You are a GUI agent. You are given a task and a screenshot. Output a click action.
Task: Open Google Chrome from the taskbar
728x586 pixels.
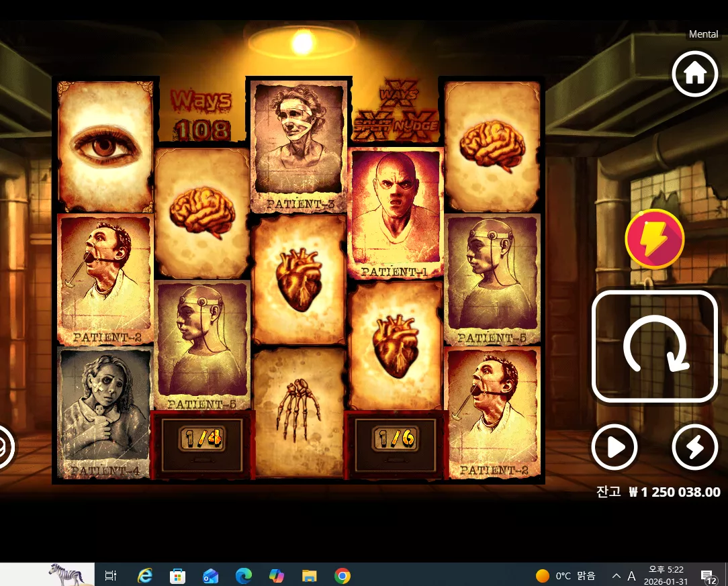tap(343, 576)
